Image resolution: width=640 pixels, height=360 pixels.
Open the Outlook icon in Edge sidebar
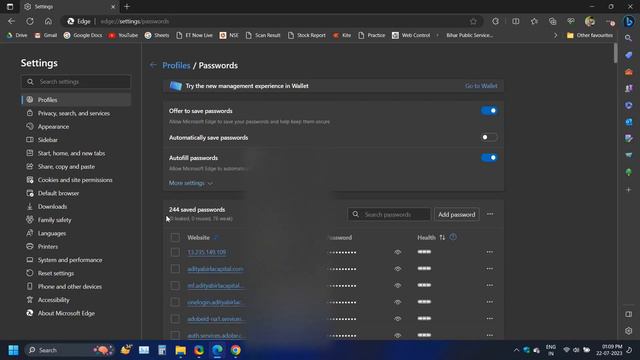(629, 122)
